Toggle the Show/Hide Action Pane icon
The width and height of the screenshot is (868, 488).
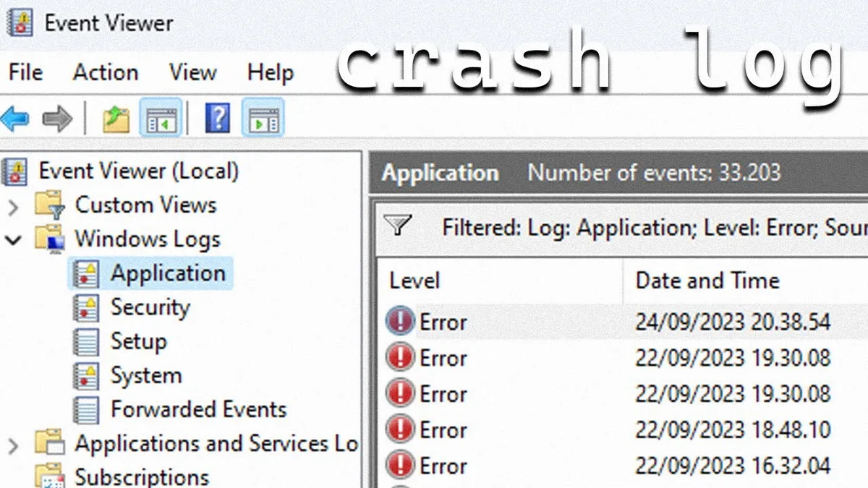click(x=263, y=118)
